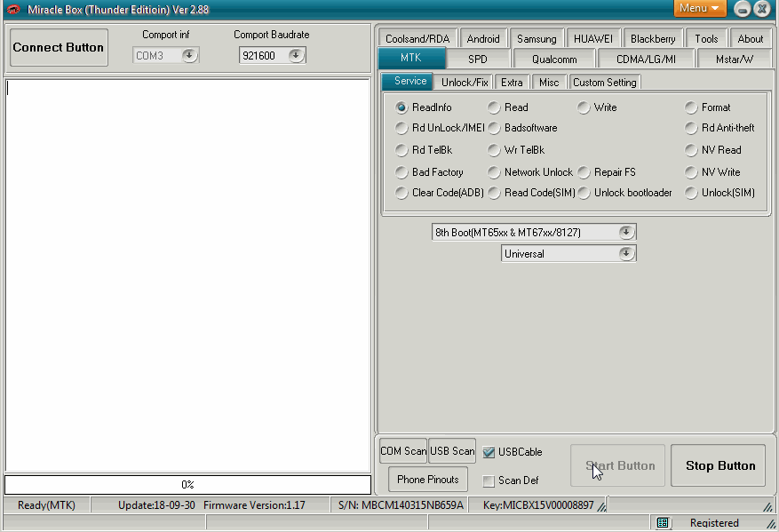Click the small table icon beside Registered

click(663, 522)
